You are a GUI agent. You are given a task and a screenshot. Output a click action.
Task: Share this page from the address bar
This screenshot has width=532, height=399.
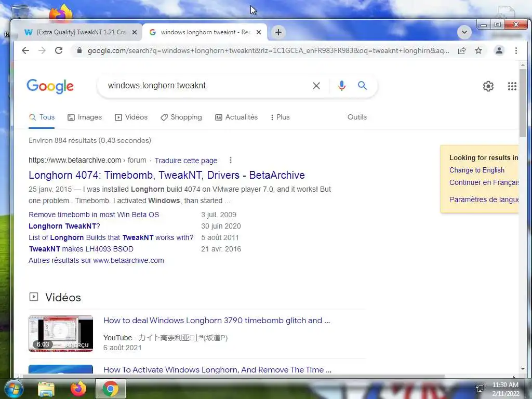pos(462,50)
